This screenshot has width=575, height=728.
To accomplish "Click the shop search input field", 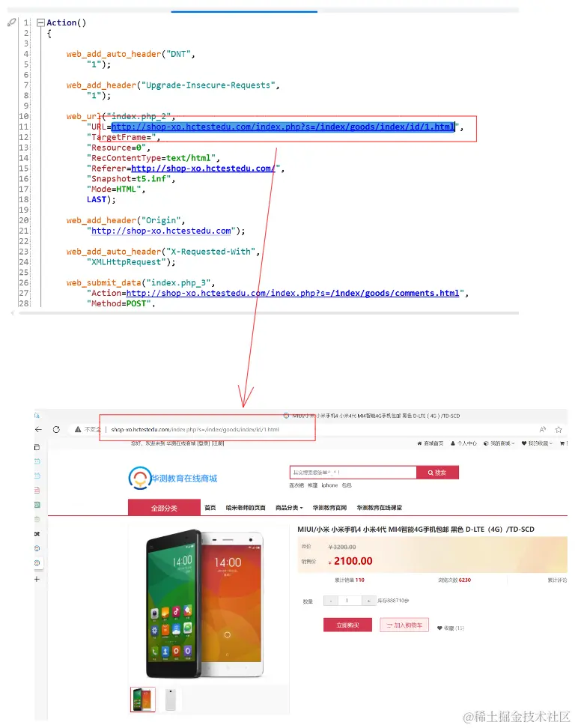I will [353, 472].
